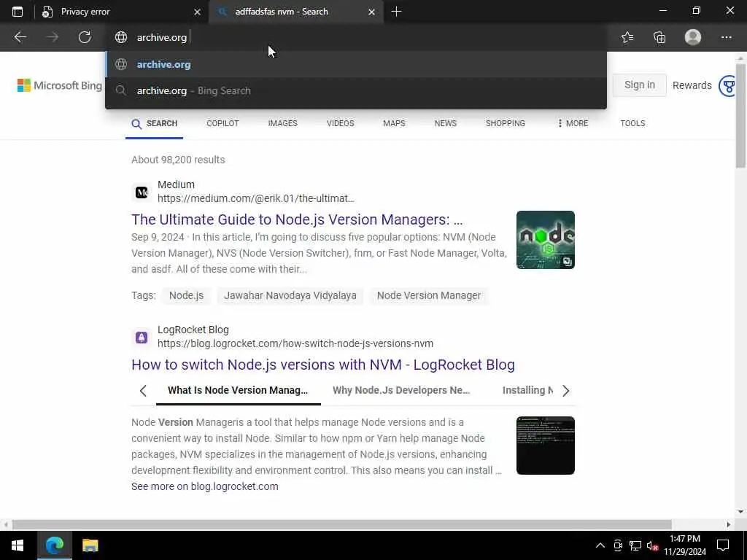This screenshot has height=560, width=747.
Task: Select the Jawahar Navodaya Vidyalaya tag
Action: 290,295
